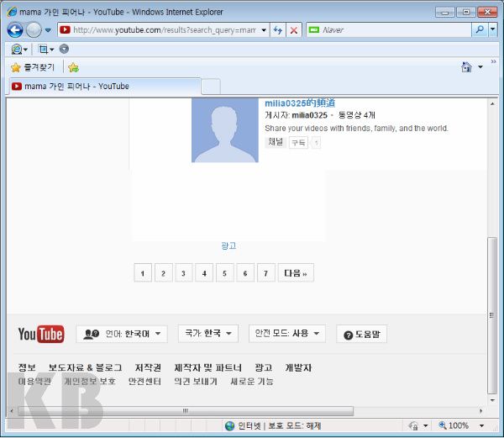Open the footer 광고 link beside 개발자
This screenshot has width=504, height=438.
pos(264,367)
